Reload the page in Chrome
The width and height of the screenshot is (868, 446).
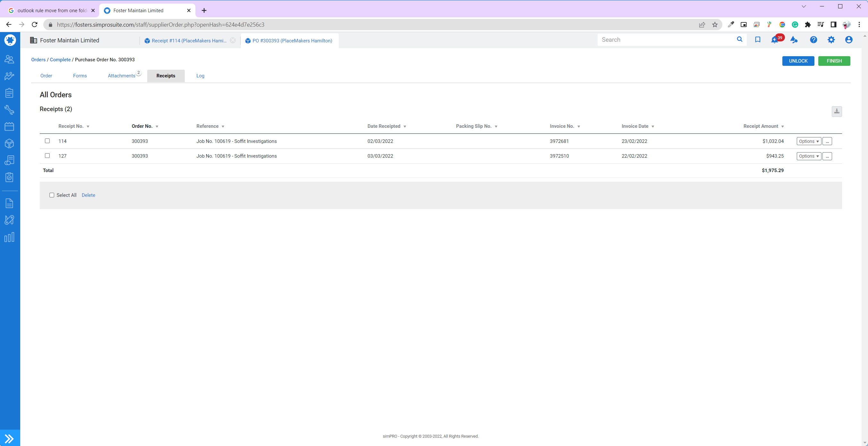tap(34, 24)
